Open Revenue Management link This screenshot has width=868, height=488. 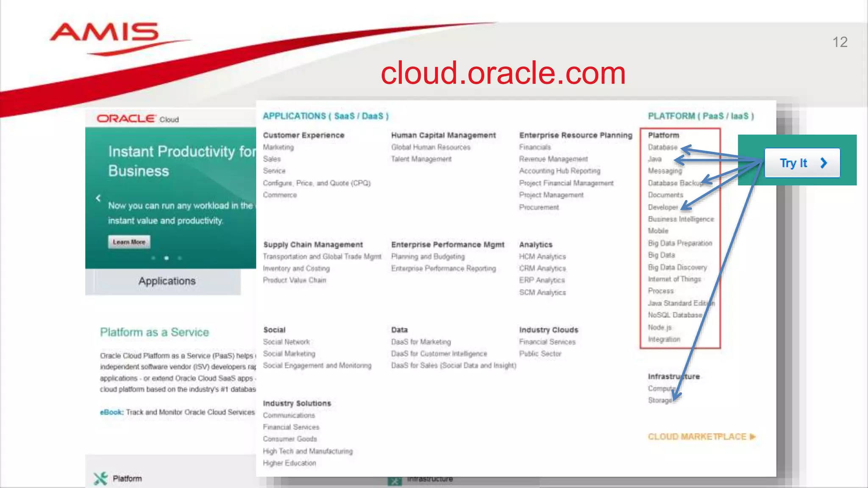554,159
